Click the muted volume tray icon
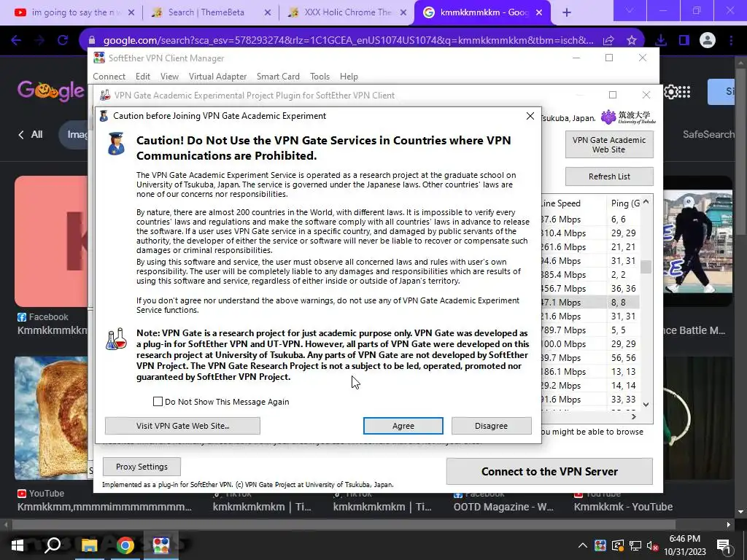The width and height of the screenshot is (747, 560). (x=653, y=545)
